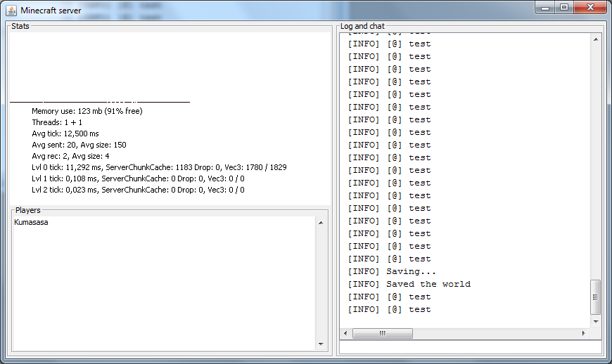The image size is (612, 364).
Task: Click the log scroll up arrow
Action: tap(596, 39)
